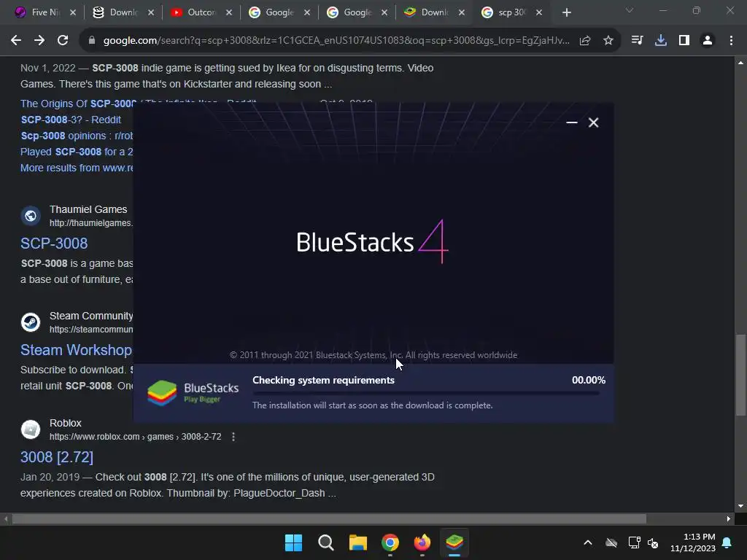The width and height of the screenshot is (747, 560).
Task: Click the muted volume tray icon
Action: coord(653,542)
